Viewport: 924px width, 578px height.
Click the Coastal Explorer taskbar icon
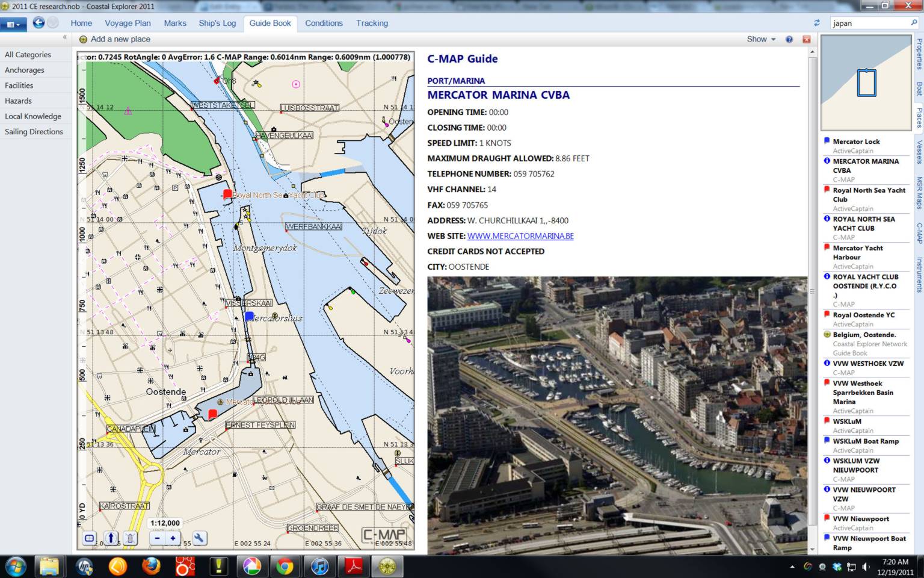coord(387,566)
